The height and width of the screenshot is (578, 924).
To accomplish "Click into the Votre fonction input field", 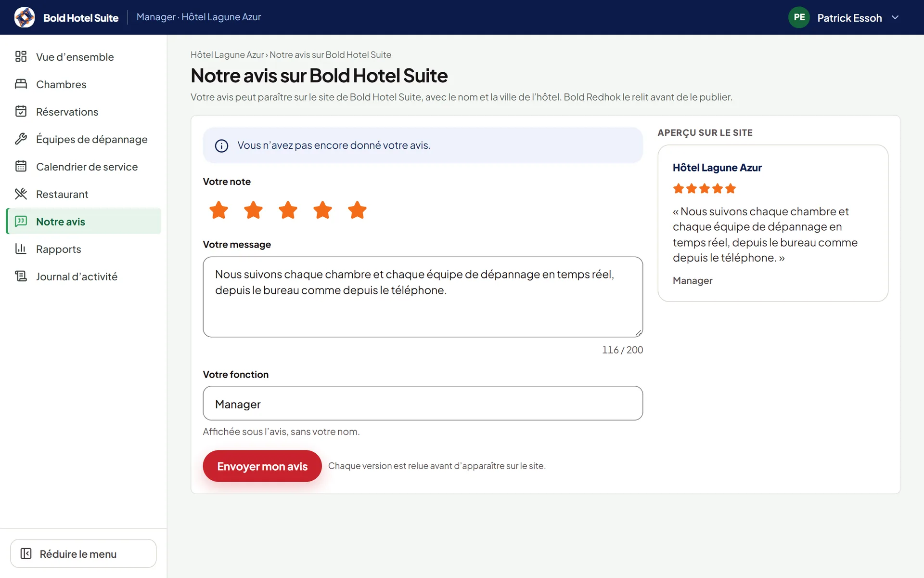I will coord(423,403).
